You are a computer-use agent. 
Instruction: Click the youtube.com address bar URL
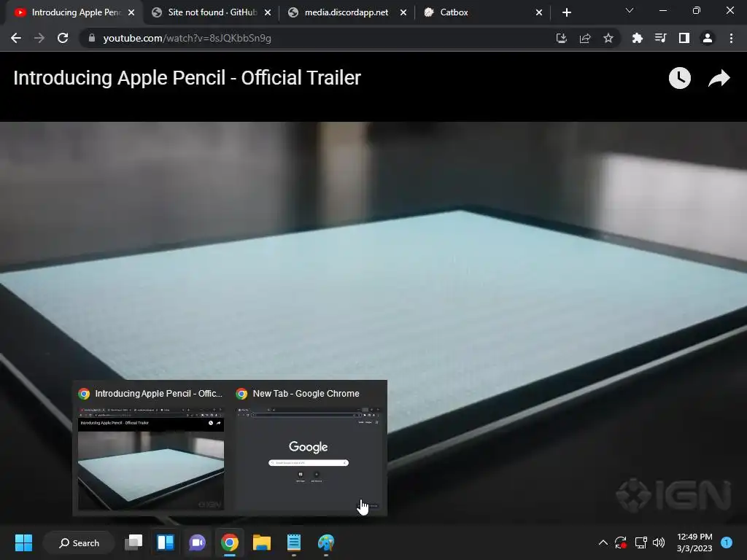187,38
